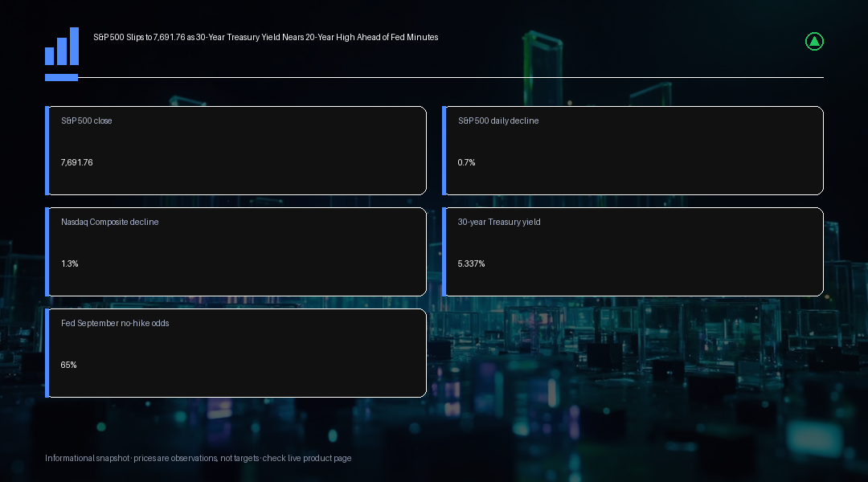The width and height of the screenshot is (868, 482).
Task: Click the 'Fed September no-hike odds' label
Action: tap(115, 323)
